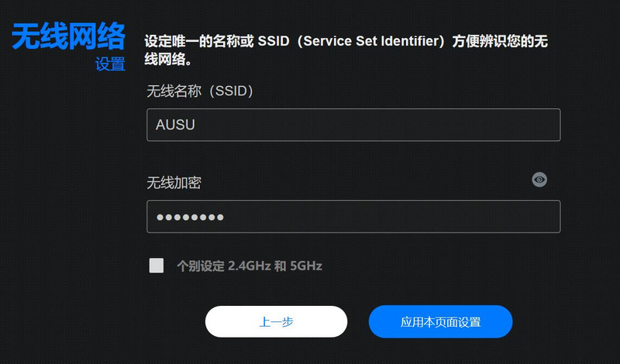Enable separate 2.4GHz and 5GHz settings checkbox
Viewport: 620px width, 364px height.
tap(157, 266)
